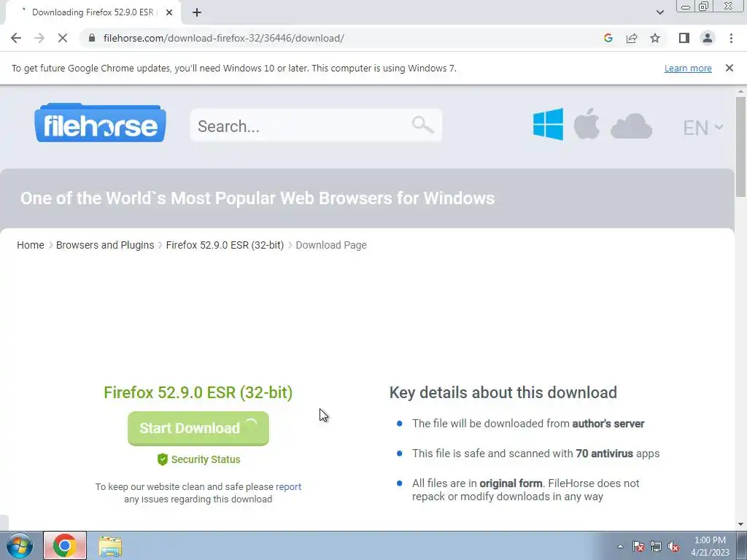The image size is (747, 560).
Task: Open Chrome three-dot menu
Action: point(731,38)
